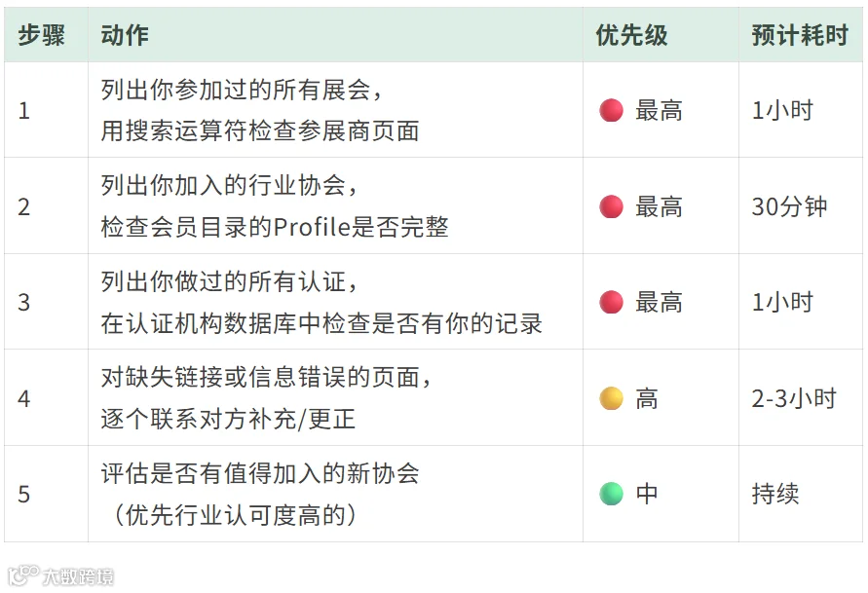Click the green priority dot in step 5

point(611,494)
